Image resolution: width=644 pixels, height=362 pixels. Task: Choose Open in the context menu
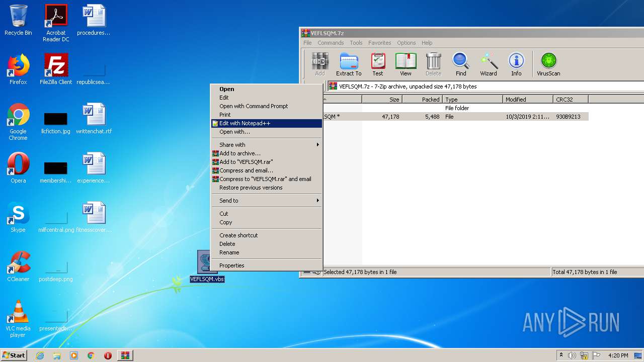[x=267, y=89]
